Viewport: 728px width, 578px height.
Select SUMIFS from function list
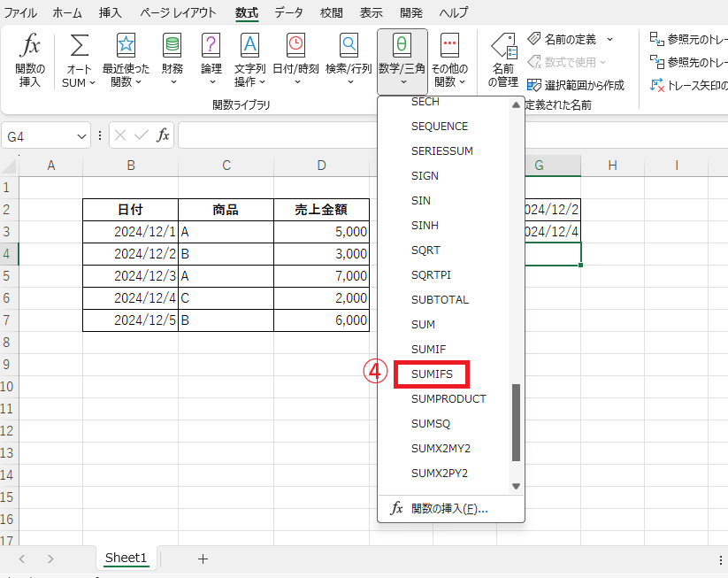[432, 374]
